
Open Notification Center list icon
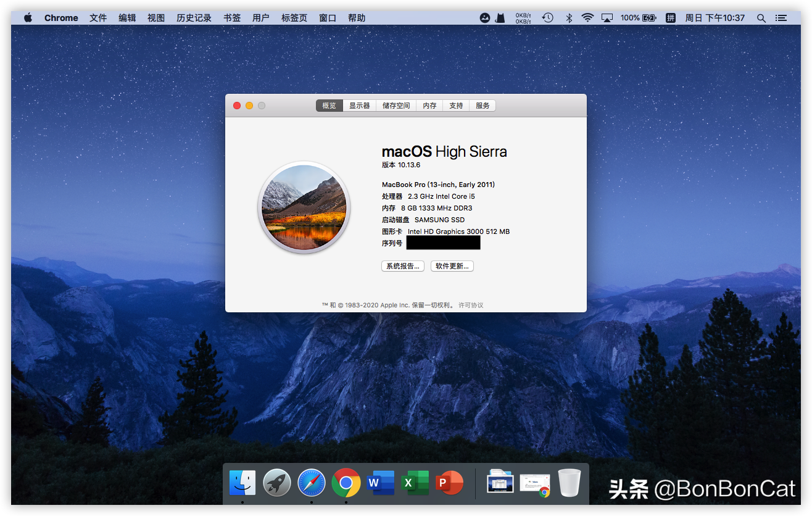click(781, 18)
